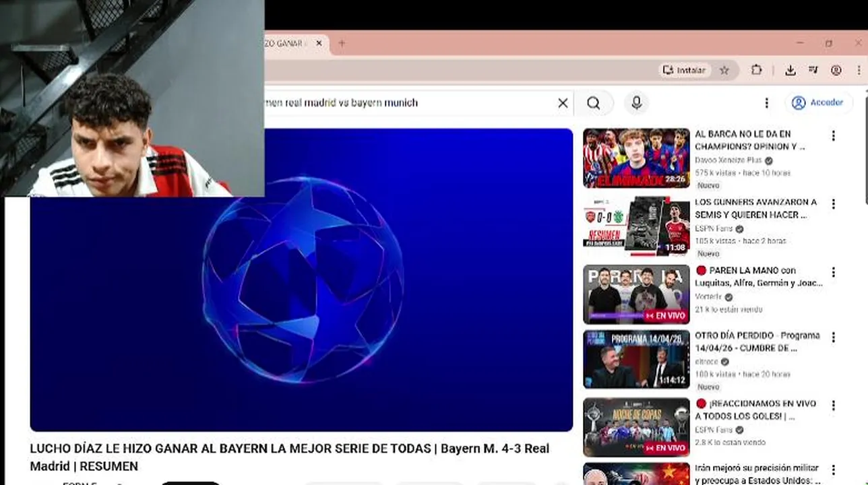The width and height of the screenshot is (868, 485).
Task: Start voice search with microphone
Action: [636, 103]
